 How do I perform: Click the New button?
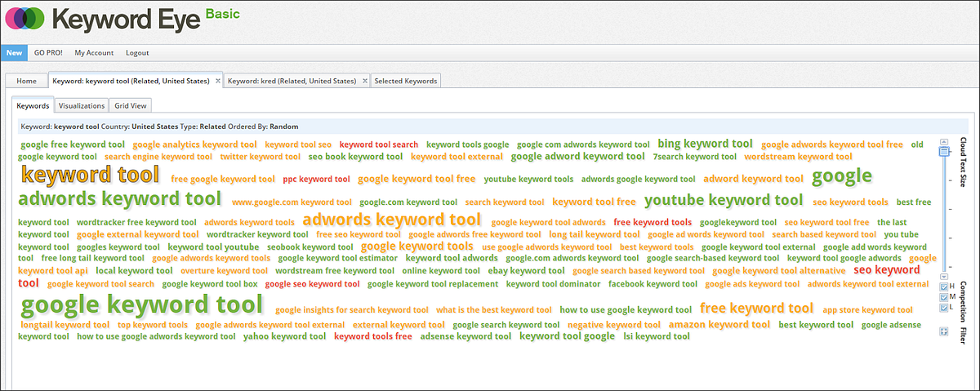coord(14,53)
